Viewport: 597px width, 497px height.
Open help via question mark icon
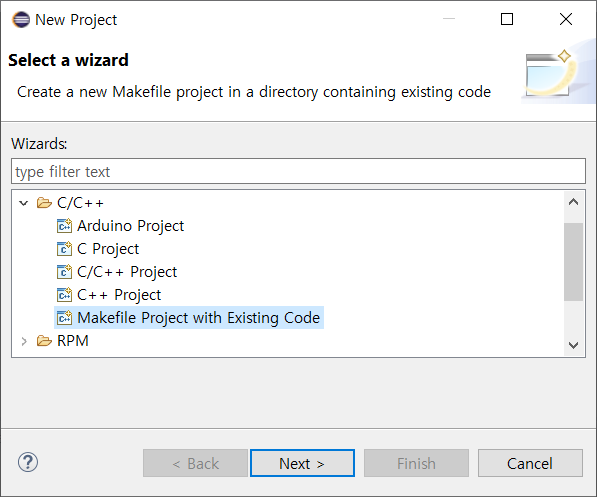(x=28, y=463)
